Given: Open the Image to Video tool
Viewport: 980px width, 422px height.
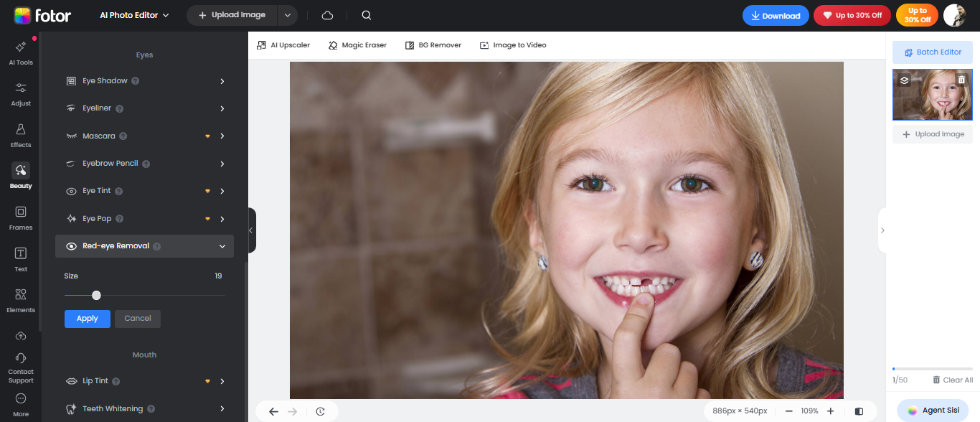Looking at the screenshot, I should pos(513,45).
